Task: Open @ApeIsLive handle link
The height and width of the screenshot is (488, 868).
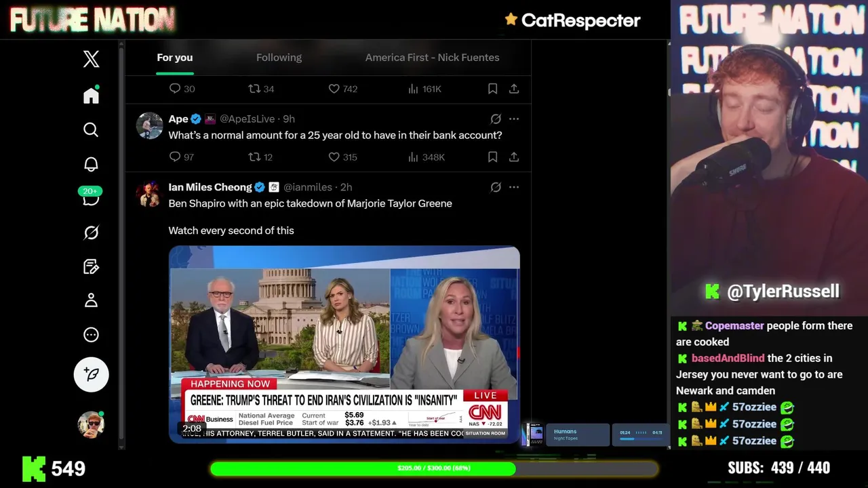Action: pos(247,119)
